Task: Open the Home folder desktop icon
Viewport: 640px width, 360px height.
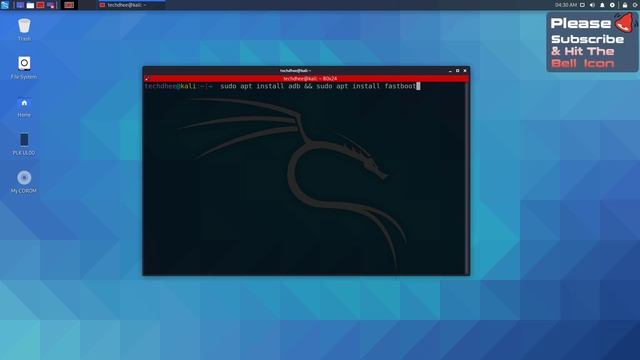Action: [24, 107]
